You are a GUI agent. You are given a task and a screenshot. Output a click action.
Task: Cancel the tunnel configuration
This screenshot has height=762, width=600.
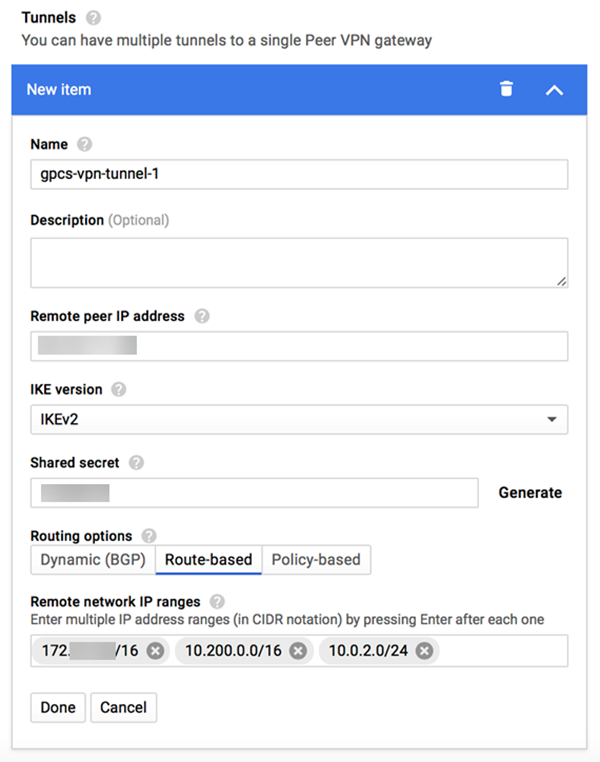(x=123, y=707)
